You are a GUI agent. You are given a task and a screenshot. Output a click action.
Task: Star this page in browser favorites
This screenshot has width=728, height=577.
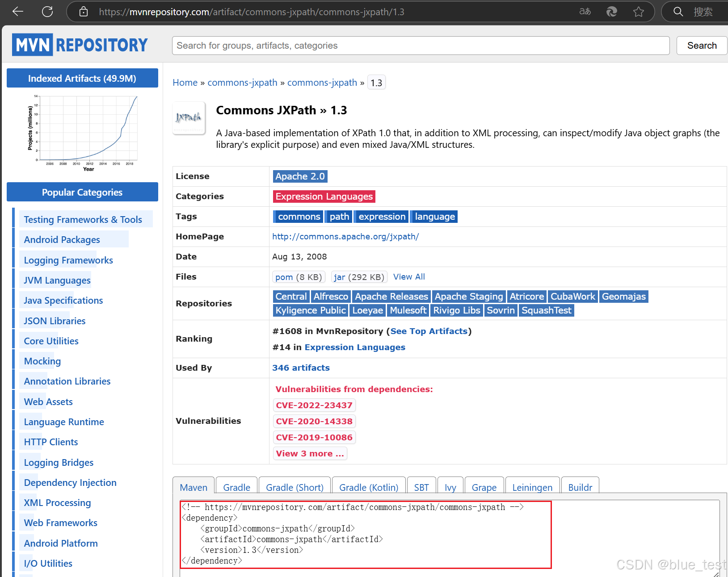point(639,12)
